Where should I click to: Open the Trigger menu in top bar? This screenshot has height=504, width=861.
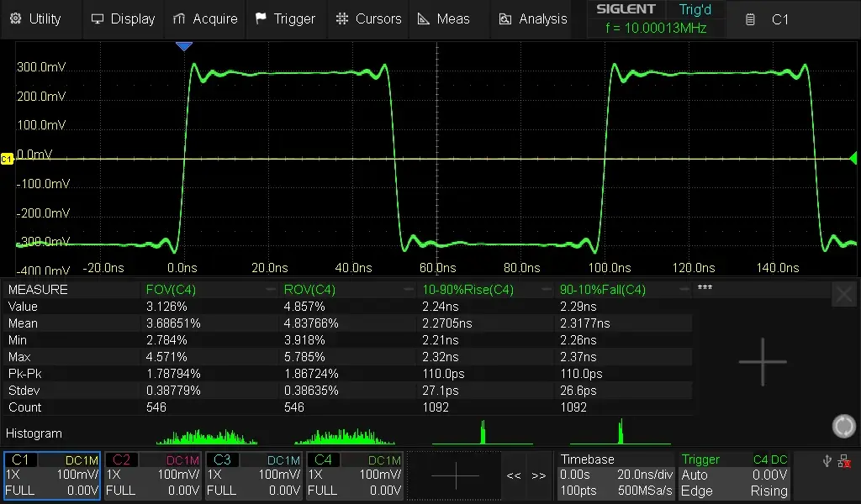[285, 18]
